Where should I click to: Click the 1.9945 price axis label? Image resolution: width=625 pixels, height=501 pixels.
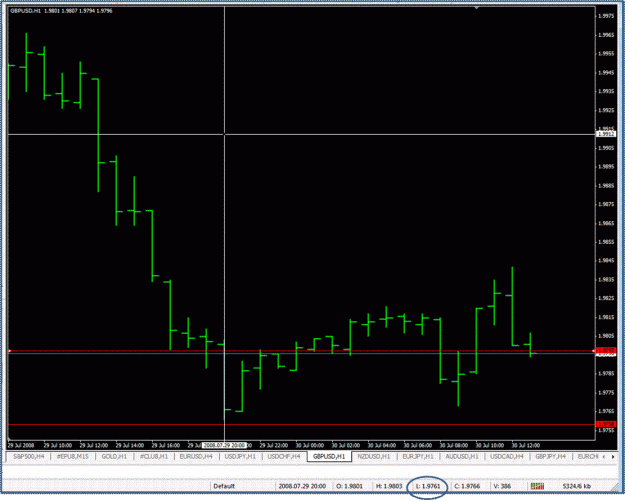click(x=606, y=73)
